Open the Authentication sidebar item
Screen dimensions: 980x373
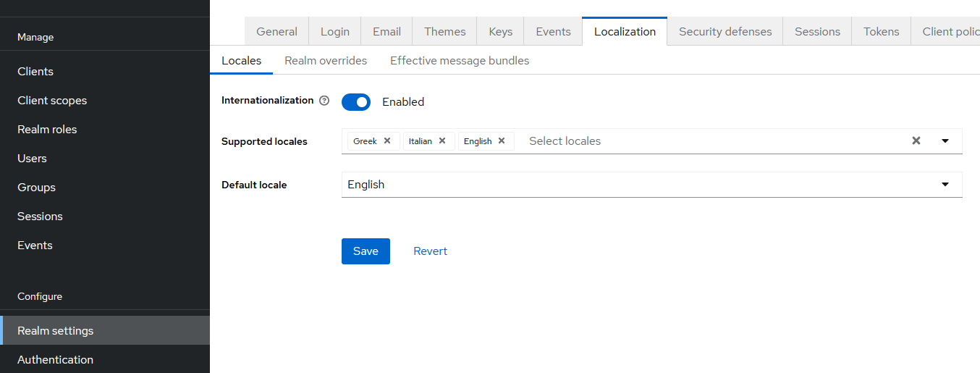point(55,360)
